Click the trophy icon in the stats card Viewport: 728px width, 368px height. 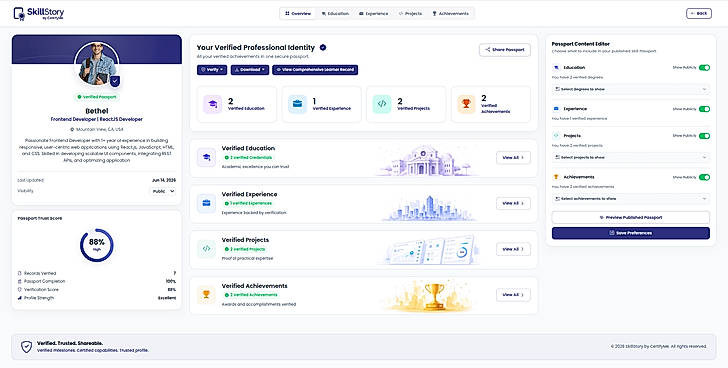[466, 104]
